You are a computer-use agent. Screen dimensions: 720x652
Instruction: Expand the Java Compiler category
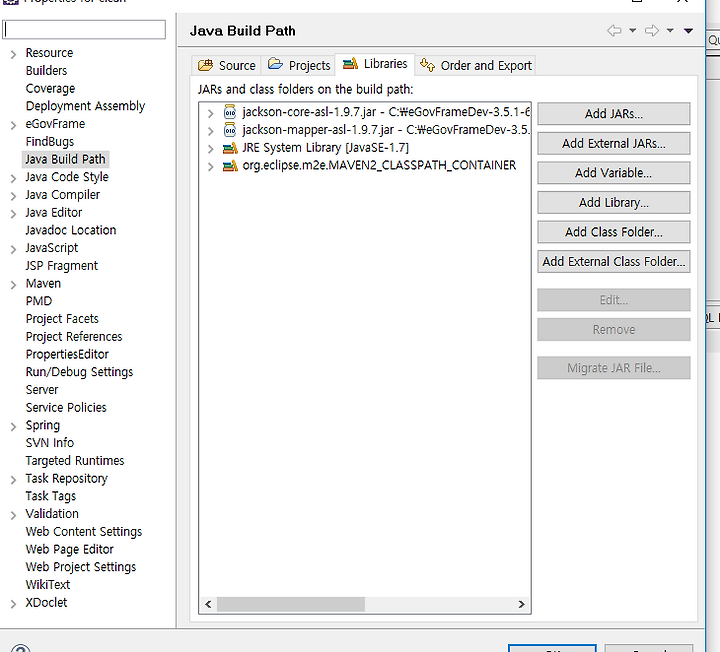click(x=13, y=196)
